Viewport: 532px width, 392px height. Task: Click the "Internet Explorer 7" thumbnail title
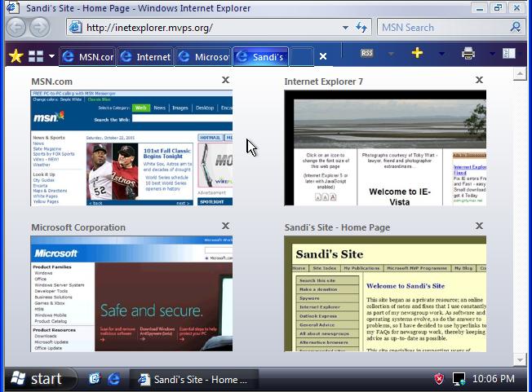coord(324,81)
